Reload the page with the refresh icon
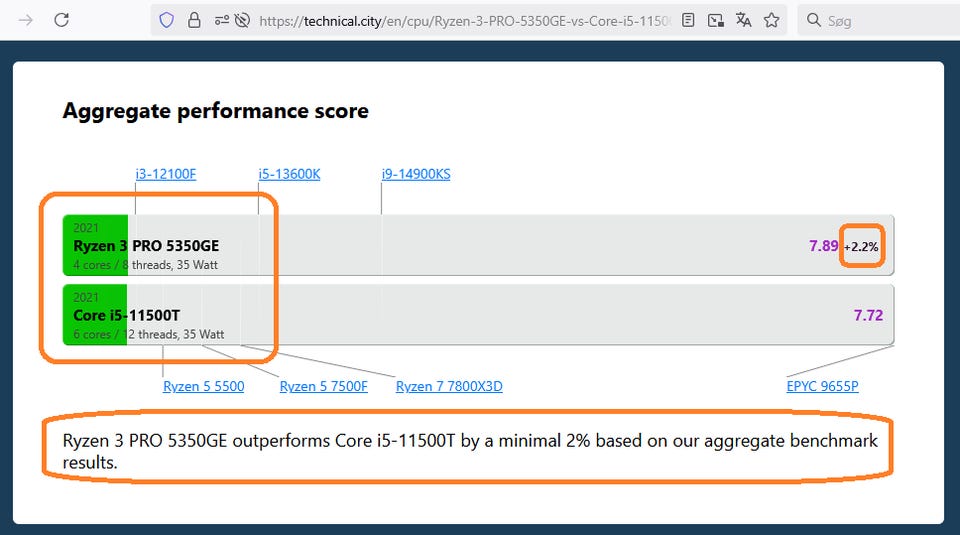This screenshot has height=535, width=960. click(x=61, y=20)
